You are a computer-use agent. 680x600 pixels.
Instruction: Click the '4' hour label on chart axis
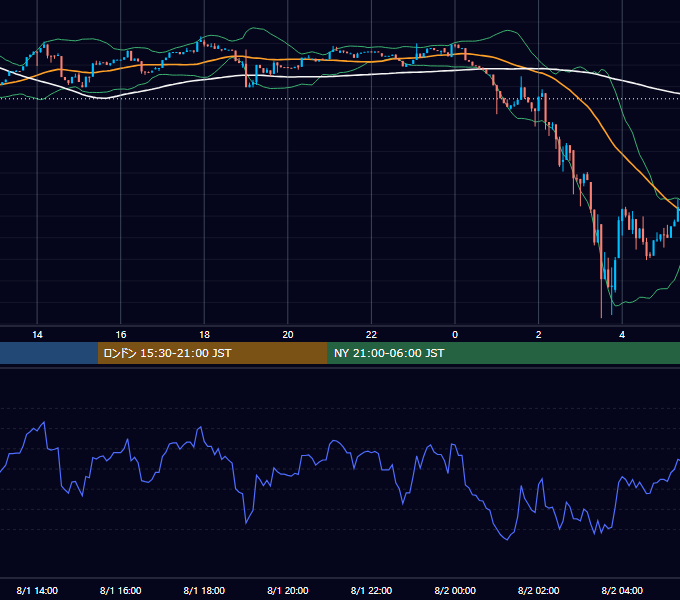[622, 335]
